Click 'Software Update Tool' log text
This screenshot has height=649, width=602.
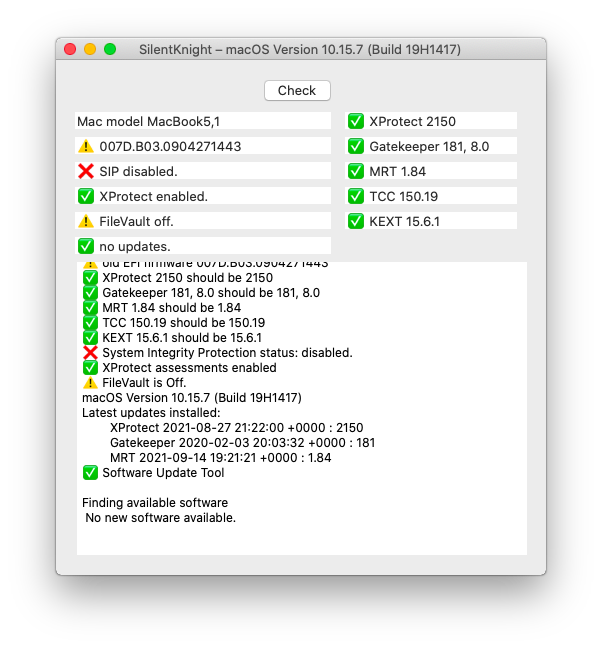click(163, 472)
